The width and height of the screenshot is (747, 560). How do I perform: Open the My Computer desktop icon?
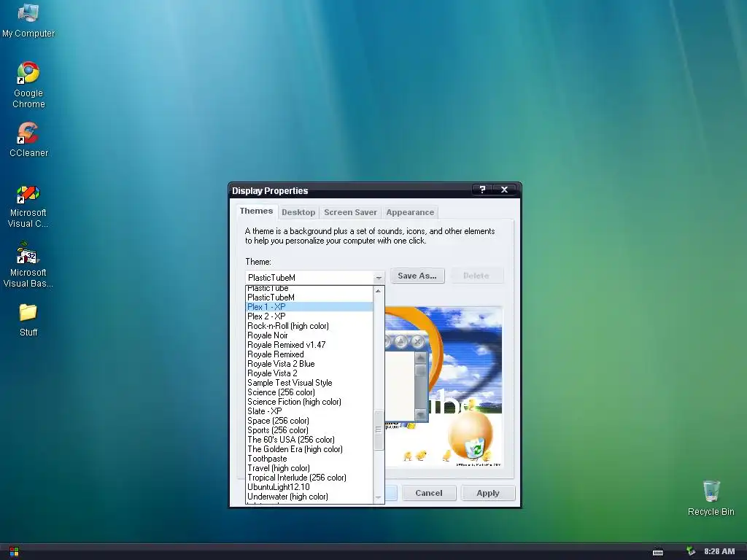28,21
